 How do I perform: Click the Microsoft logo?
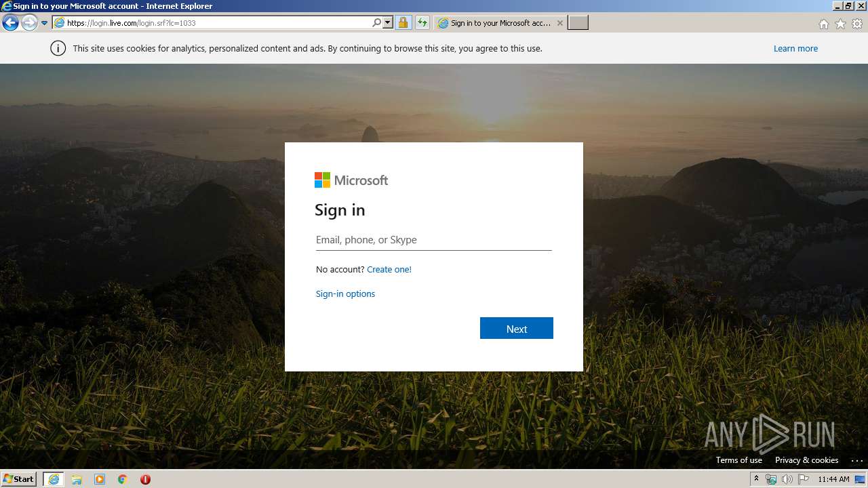(351, 180)
